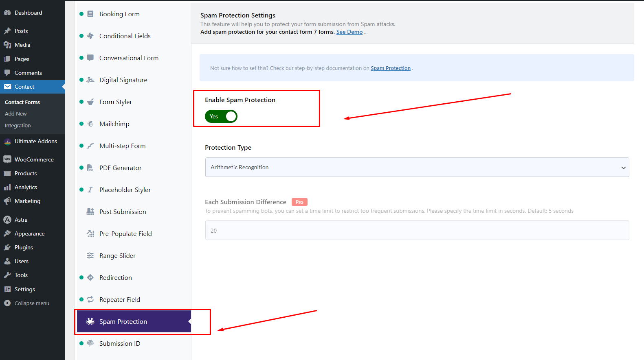Open Plugins in the WordPress sidebar

24,247
